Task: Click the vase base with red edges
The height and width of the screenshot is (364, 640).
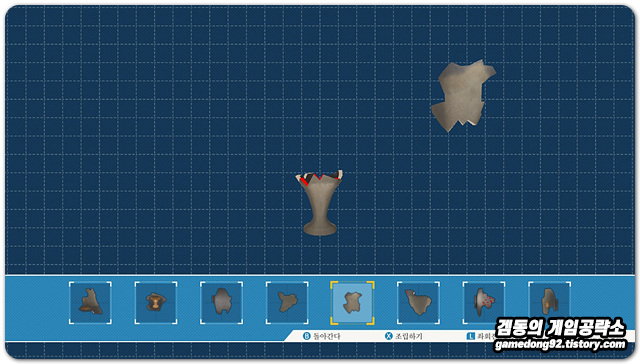Action: [320, 203]
